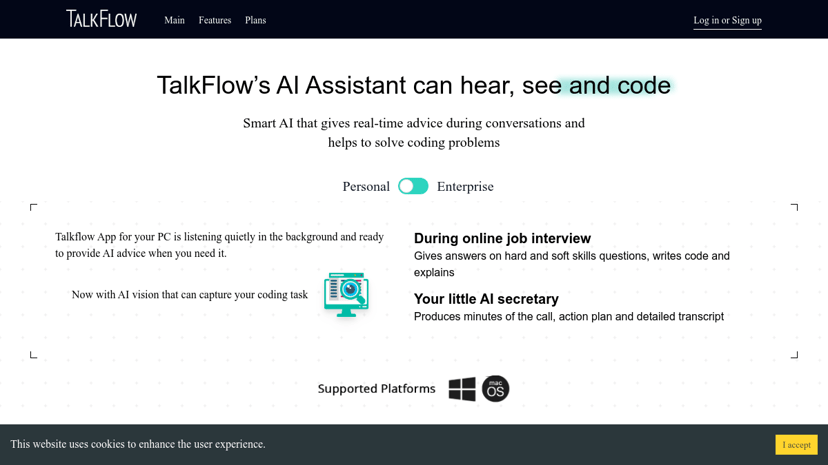828x465 pixels.
Task: Click the cookie notice text
Action: [138, 444]
